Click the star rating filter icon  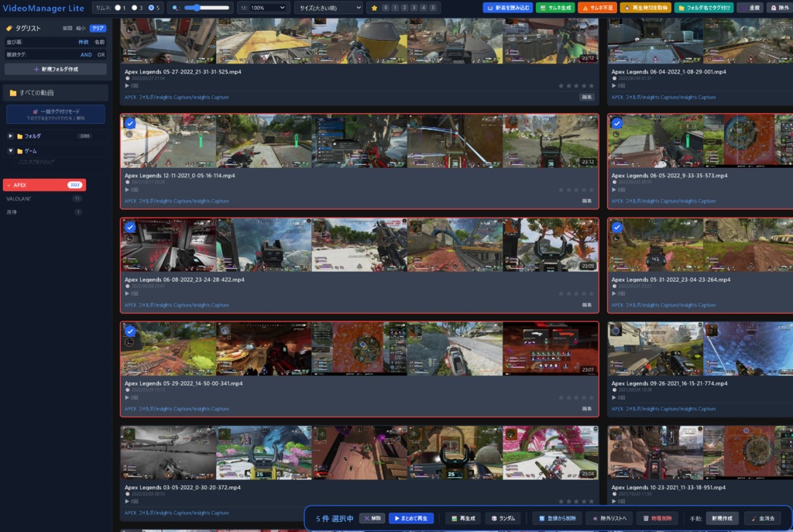tap(374, 8)
